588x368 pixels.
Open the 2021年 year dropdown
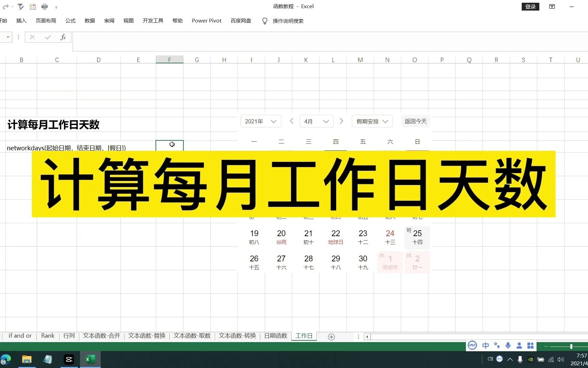261,121
